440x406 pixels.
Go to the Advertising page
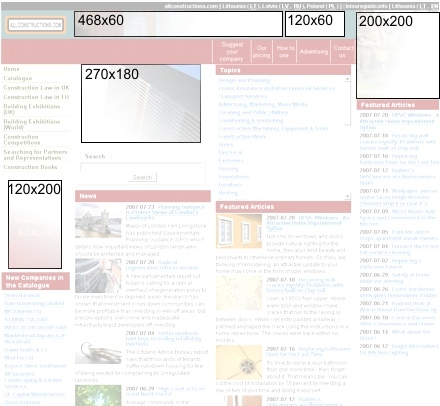click(314, 52)
